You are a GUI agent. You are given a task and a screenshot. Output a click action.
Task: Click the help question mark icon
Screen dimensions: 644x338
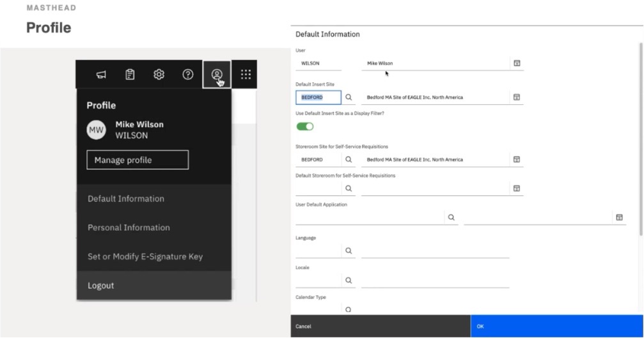click(188, 75)
